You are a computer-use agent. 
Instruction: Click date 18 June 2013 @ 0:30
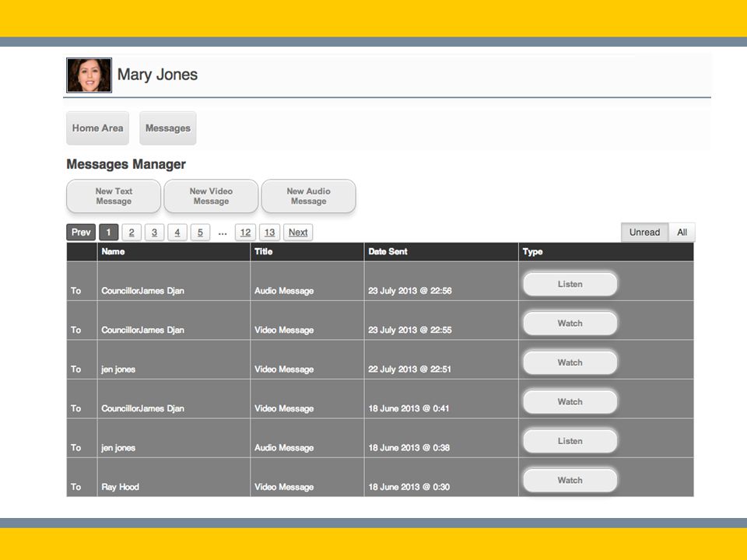point(409,487)
